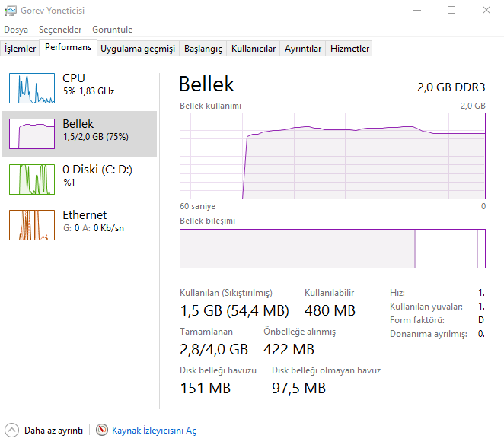The width and height of the screenshot is (504, 448).
Task: Maximize the Görev Yöneticisi window
Action: click(x=451, y=11)
